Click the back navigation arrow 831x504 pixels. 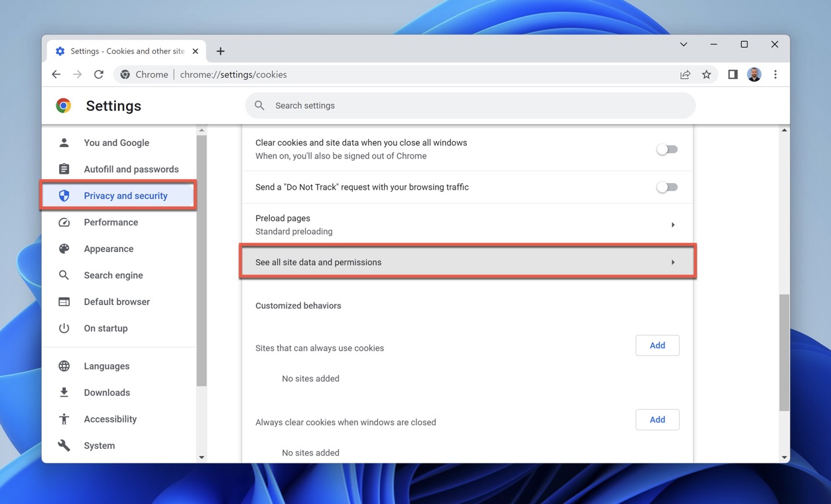pos(56,75)
